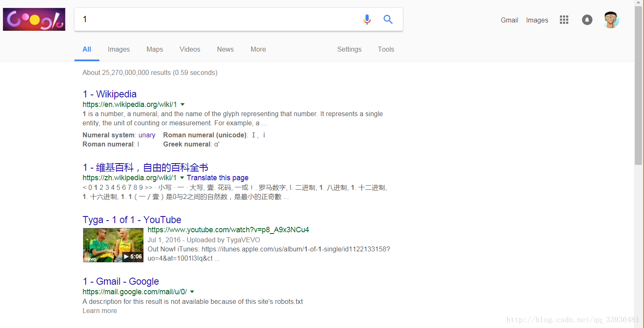644x328 pixels.
Task: Select the All results tab
Action: (86, 49)
